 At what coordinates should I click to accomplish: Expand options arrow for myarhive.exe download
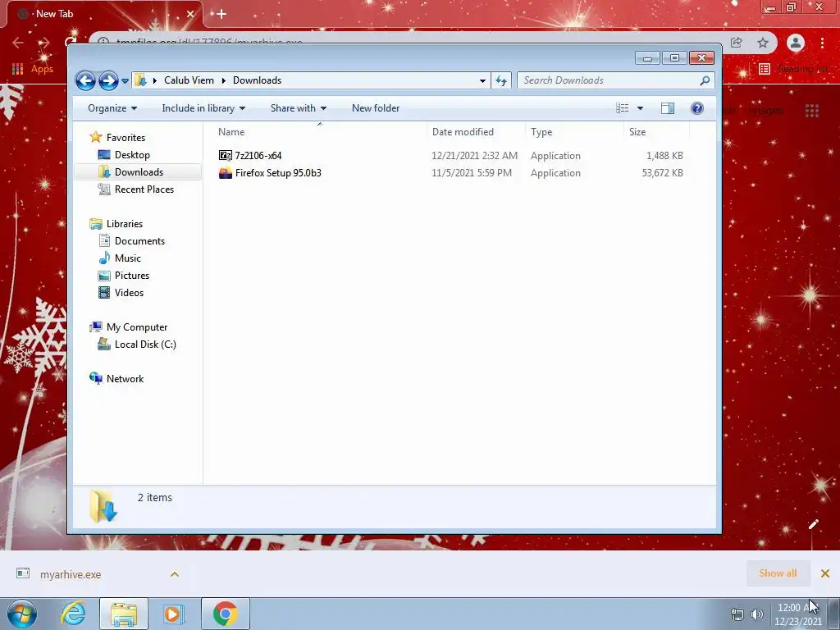point(175,574)
